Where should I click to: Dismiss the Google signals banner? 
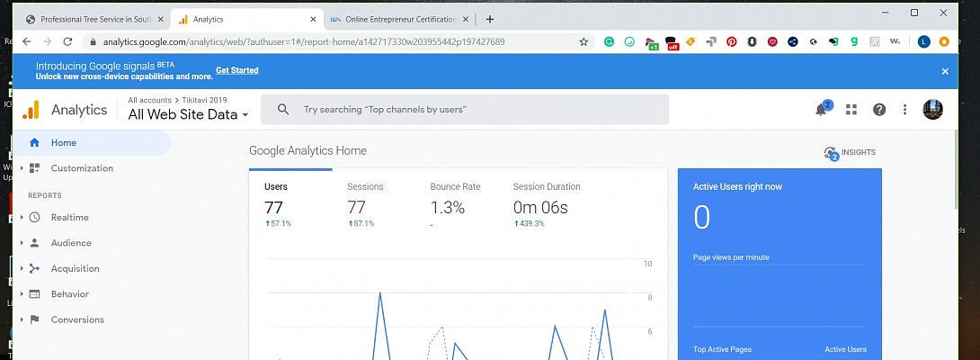945,71
